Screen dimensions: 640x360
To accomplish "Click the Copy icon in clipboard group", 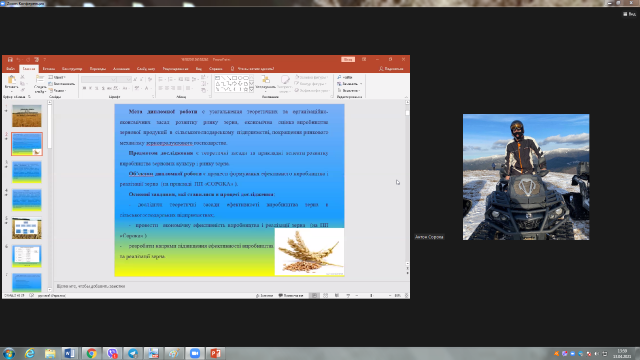I will click(x=22, y=83).
